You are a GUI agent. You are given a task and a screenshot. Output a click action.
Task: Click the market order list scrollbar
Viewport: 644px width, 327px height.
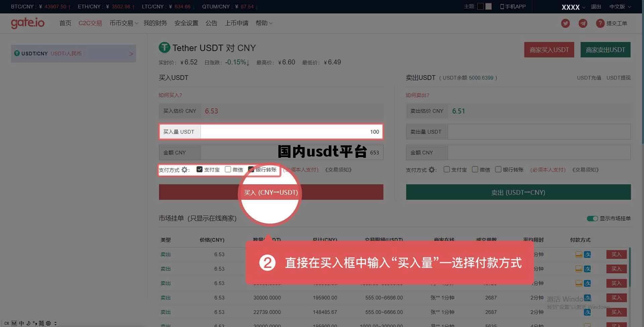pyautogui.click(x=630, y=267)
